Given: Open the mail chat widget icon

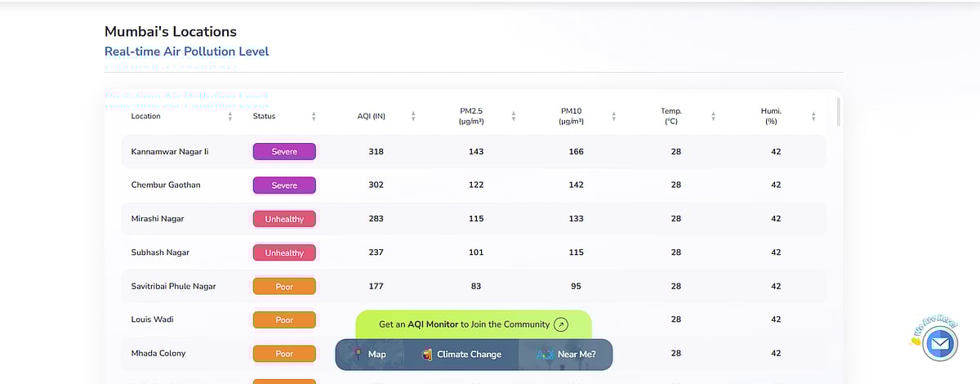Looking at the screenshot, I should click(939, 344).
